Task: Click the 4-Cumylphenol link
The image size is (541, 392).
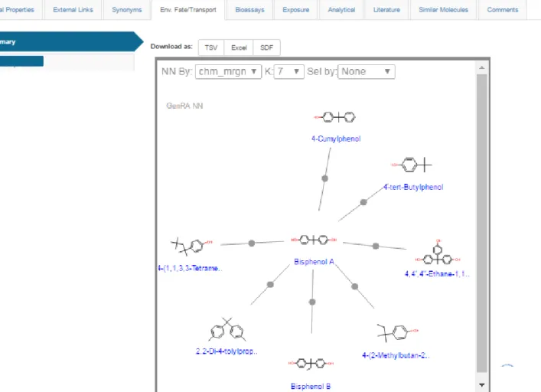Action: [x=336, y=139]
